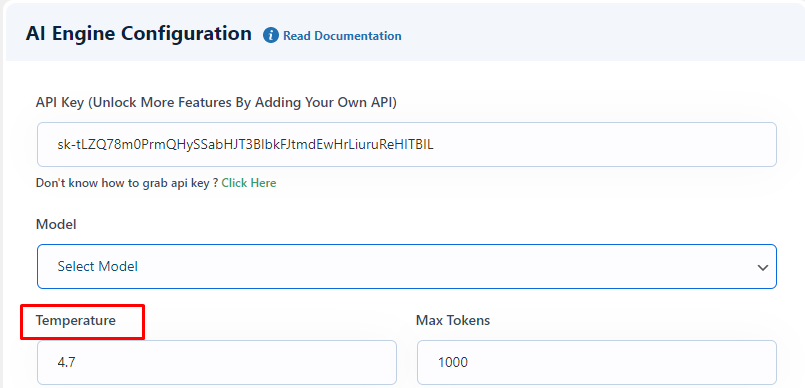Click the AI Engine Configuration heading
The image size is (805, 388).
(139, 34)
